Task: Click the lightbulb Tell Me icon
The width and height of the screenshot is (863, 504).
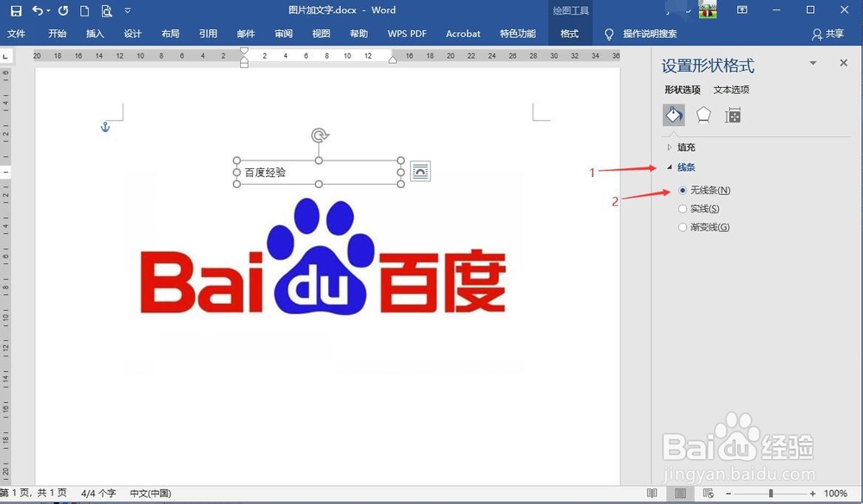Action: (x=608, y=35)
